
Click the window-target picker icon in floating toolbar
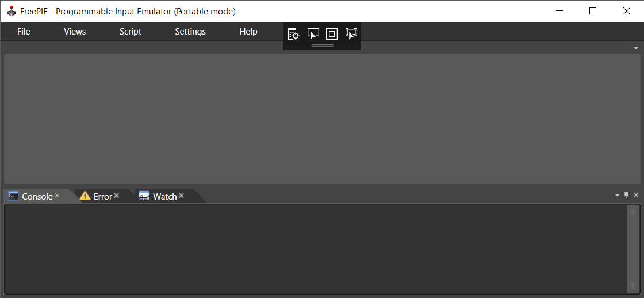pyautogui.click(x=293, y=34)
